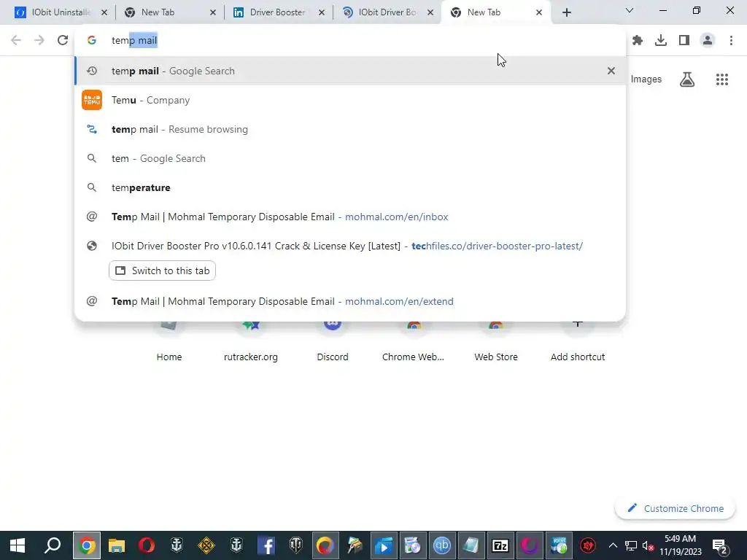The height and width of the screenshot is (560, 747).
Task: Open taskbar search magnifier
Action: pyautogui.click(x=53, y=545)
